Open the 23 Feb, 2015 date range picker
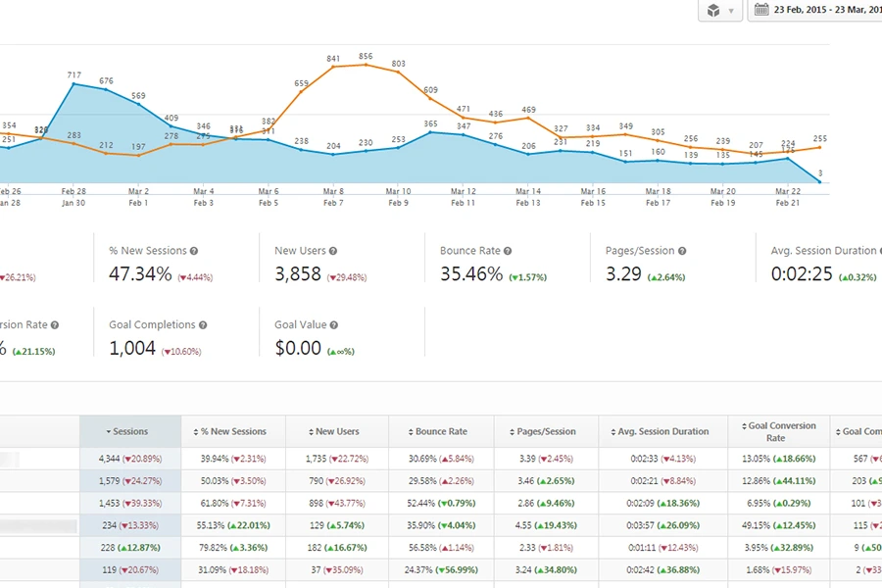The image size is (882, 588). pos(825,11)
